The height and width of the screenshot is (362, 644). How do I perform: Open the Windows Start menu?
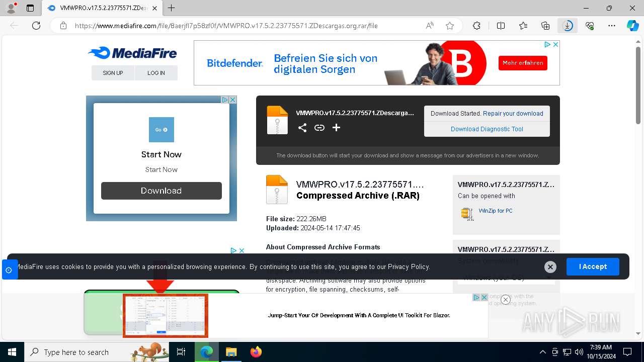12,352
